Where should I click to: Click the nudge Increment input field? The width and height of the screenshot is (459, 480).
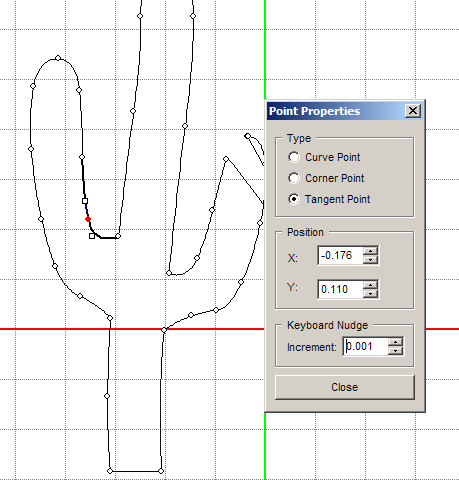tap(365, 347)
